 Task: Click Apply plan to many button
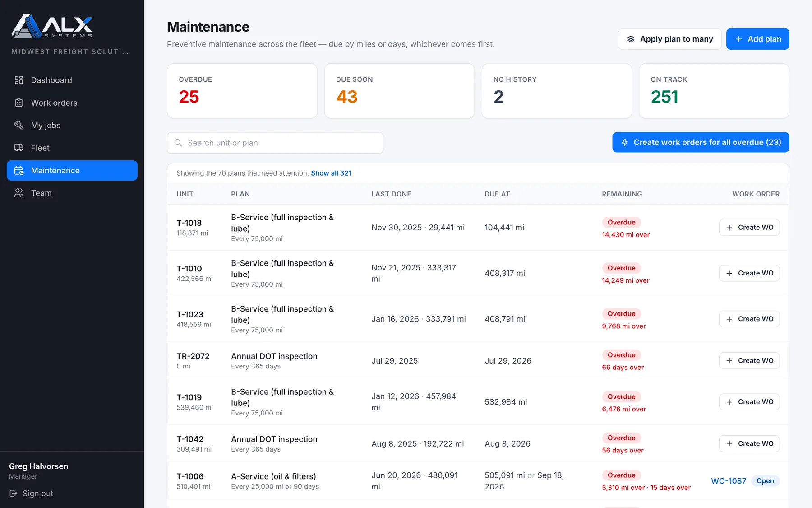pyautogui.click(x=669, y=39)
